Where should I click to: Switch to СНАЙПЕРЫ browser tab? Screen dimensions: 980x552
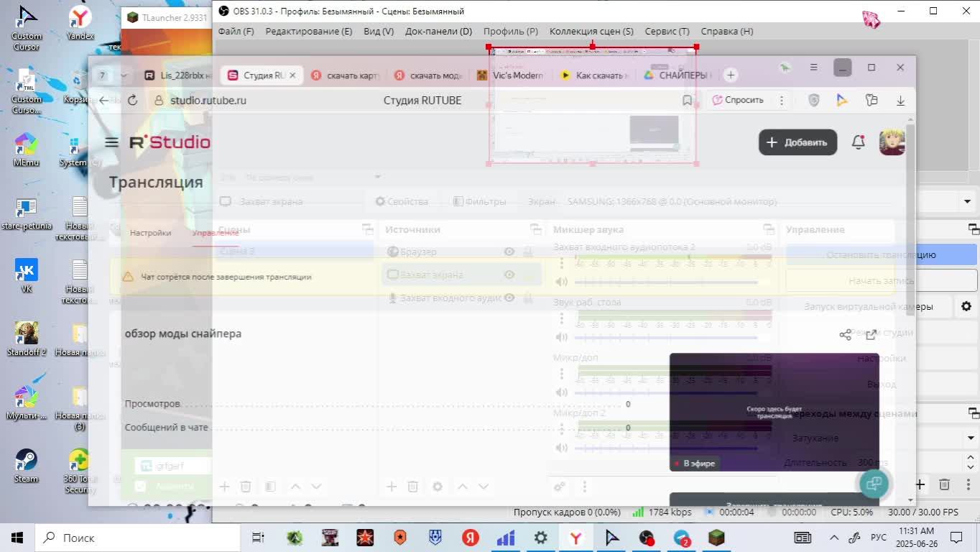(677, 75)
